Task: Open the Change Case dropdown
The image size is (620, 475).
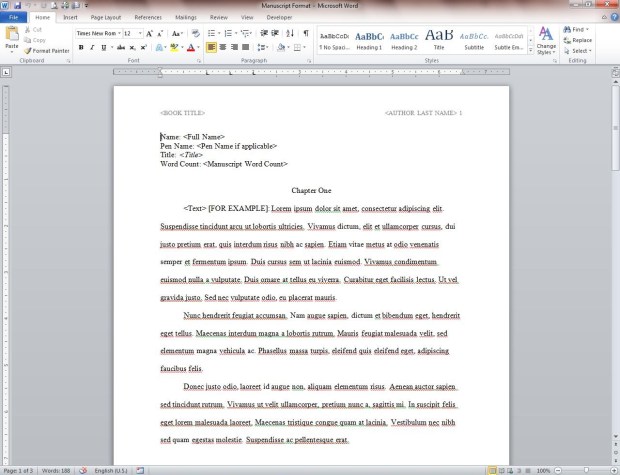Action: 177,34
